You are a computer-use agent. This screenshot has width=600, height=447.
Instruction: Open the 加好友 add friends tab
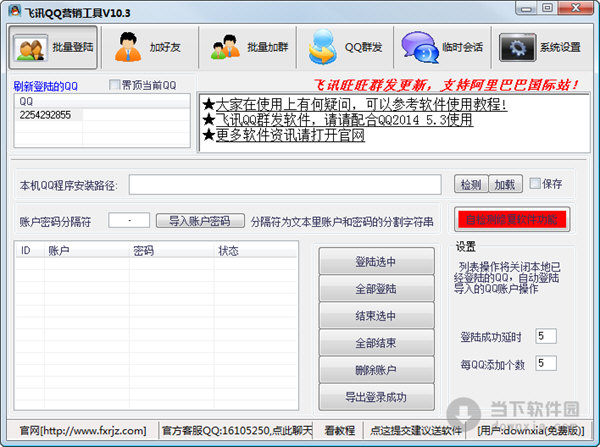click(149, 47)
